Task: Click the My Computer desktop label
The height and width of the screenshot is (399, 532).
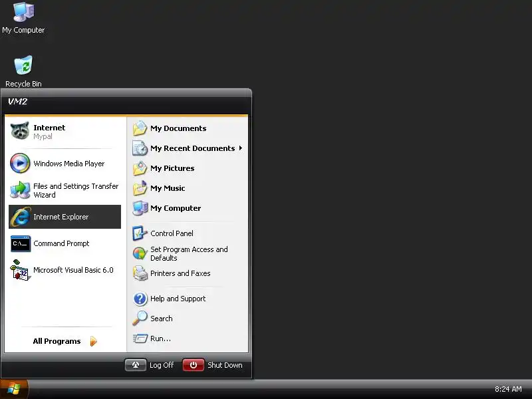Action: [x=23, y=30]
